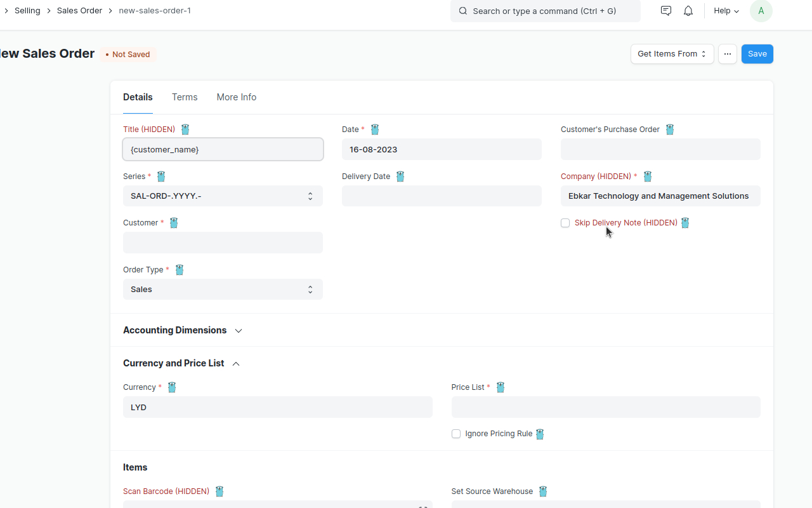This screenshot has width=812, height=508.
Task: Open the Help dropdown menu
Action: (726, 11)
